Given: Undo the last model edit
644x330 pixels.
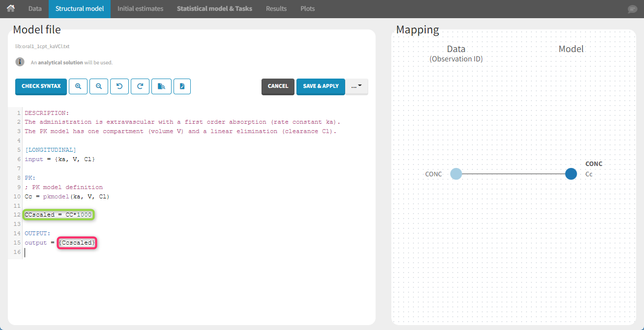Looking at the screenshot, I should click(x=119, y=86).
